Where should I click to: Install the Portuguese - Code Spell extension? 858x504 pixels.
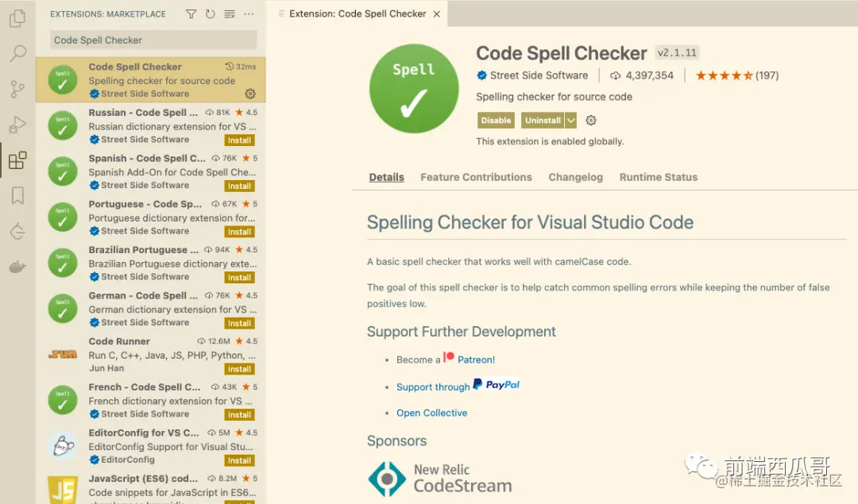[x=239, y=233]
